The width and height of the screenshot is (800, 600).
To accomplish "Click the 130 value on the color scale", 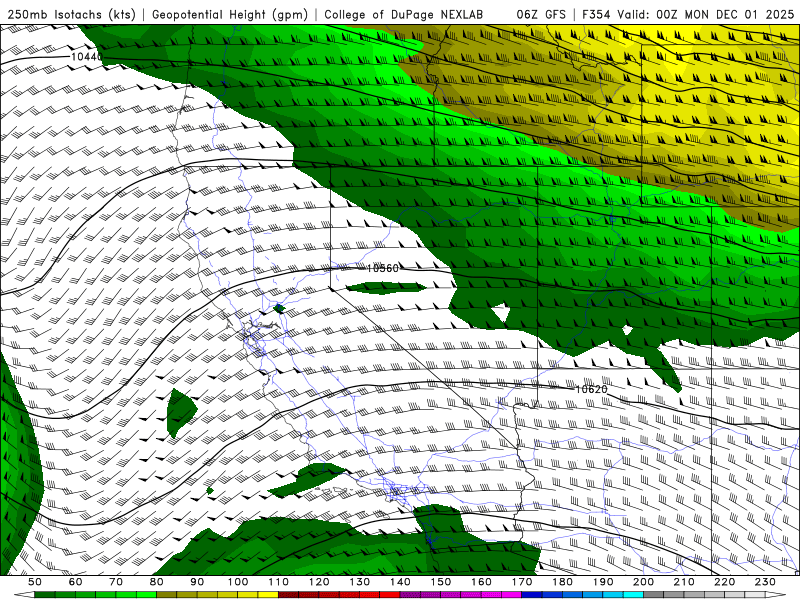I will 360,582.
